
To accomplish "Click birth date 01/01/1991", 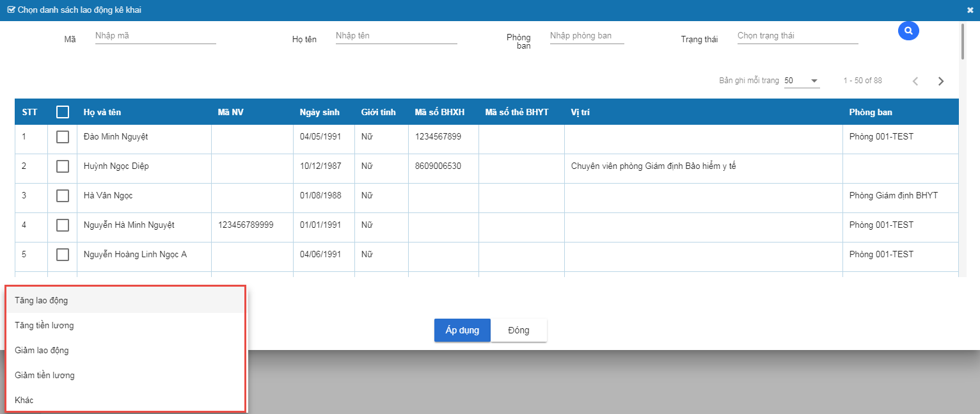I will [x=320, y=225].
